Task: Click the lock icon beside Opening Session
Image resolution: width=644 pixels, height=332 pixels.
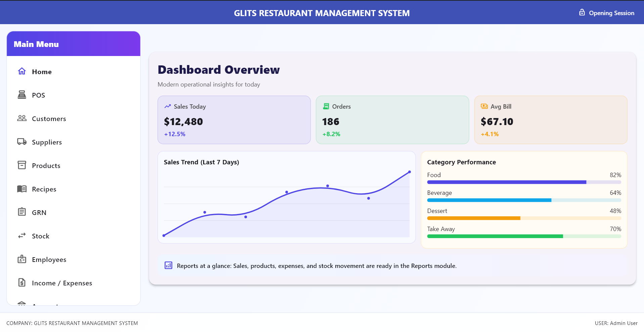Action: pos(581,12)
